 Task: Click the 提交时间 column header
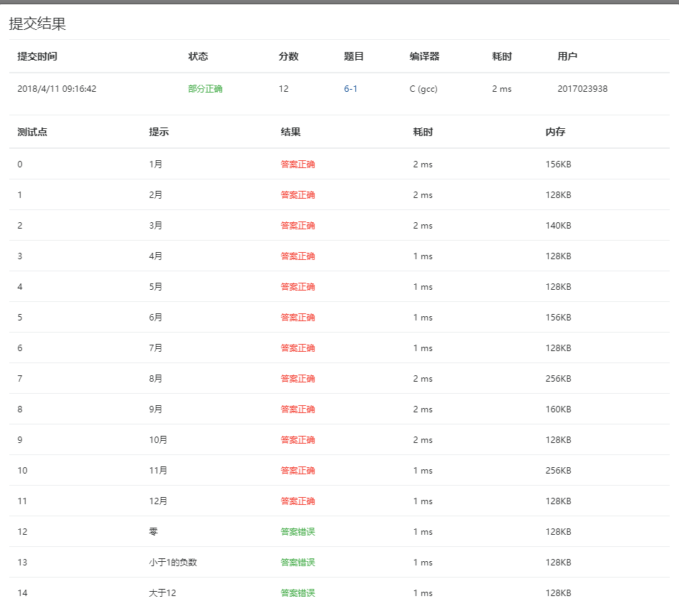tap(37, 56)
